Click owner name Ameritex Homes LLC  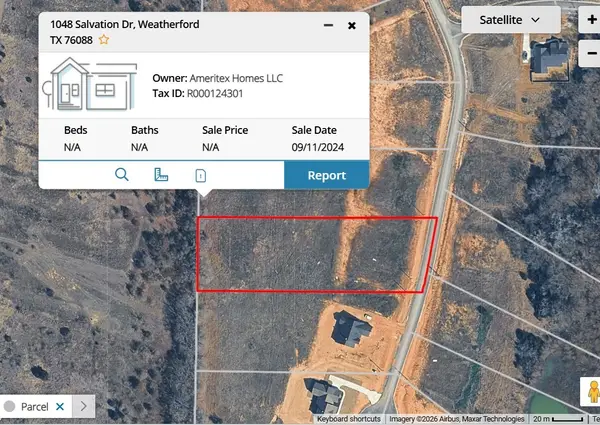pos(236,78)
